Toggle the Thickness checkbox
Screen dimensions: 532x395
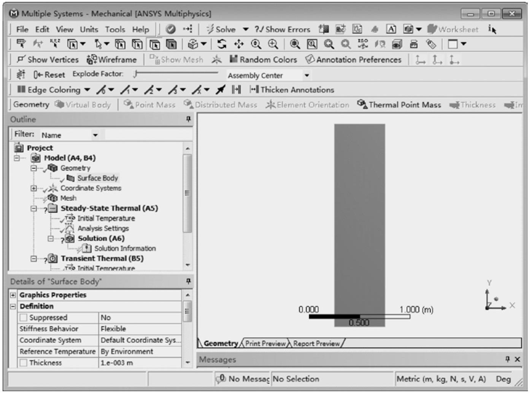pos(24,363)
